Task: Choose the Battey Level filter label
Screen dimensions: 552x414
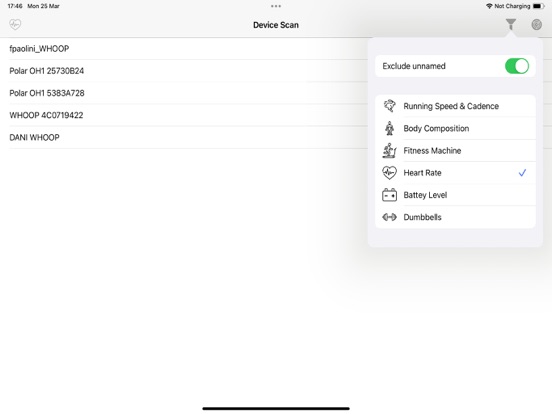Action: (x=425, y=195)
